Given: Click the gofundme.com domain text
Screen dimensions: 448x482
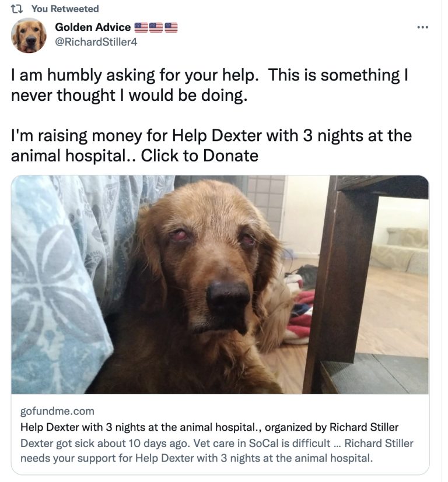Looking at the screenshot, I should tap(57, 411).
